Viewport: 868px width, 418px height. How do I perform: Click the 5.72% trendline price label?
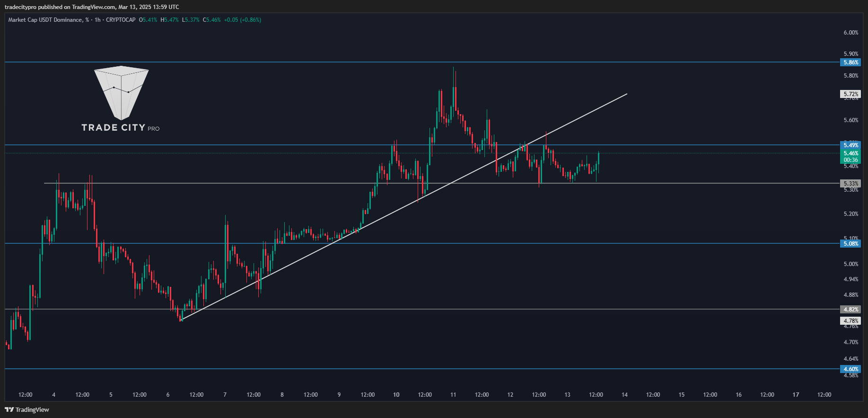(x=850, y=94)
